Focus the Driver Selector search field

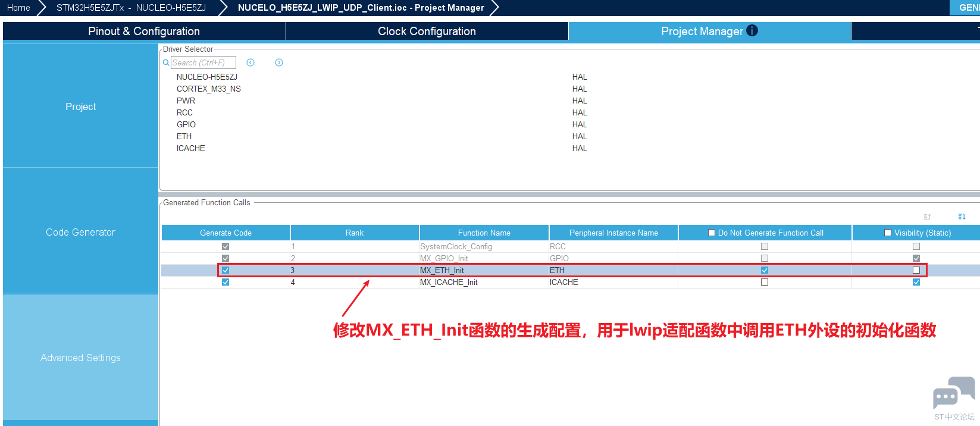click(203, 62)
